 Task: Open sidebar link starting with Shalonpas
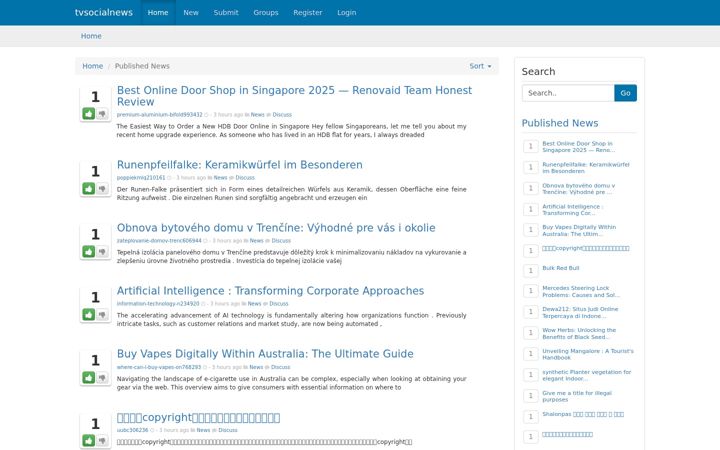coord(583,414)
